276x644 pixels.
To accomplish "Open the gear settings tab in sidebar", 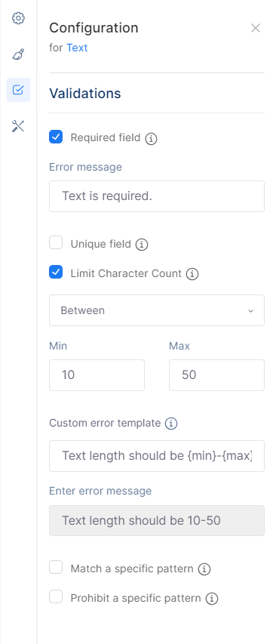I will (x=18, y=18).
